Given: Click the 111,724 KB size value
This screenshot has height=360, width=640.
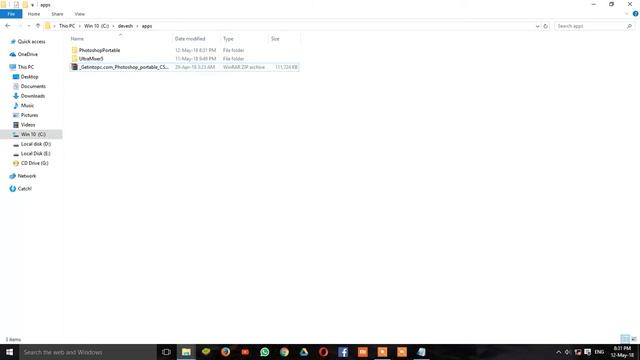Looking at the screenshot, I should point(286,67).
